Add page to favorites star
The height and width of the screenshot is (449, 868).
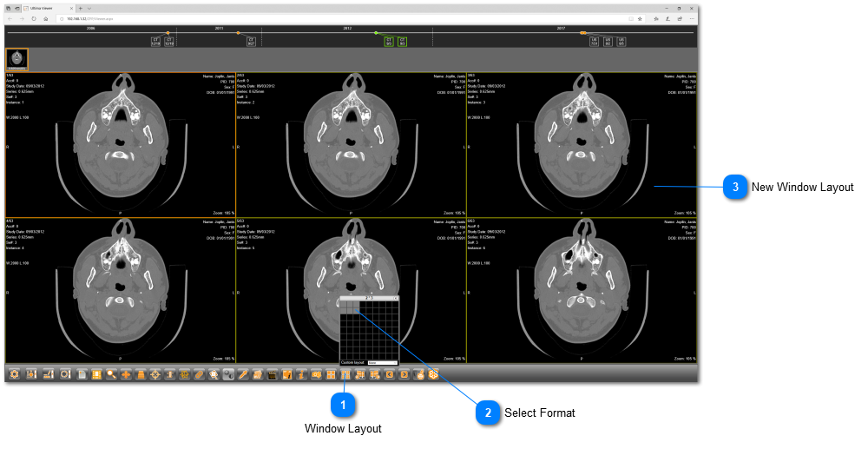640,18
